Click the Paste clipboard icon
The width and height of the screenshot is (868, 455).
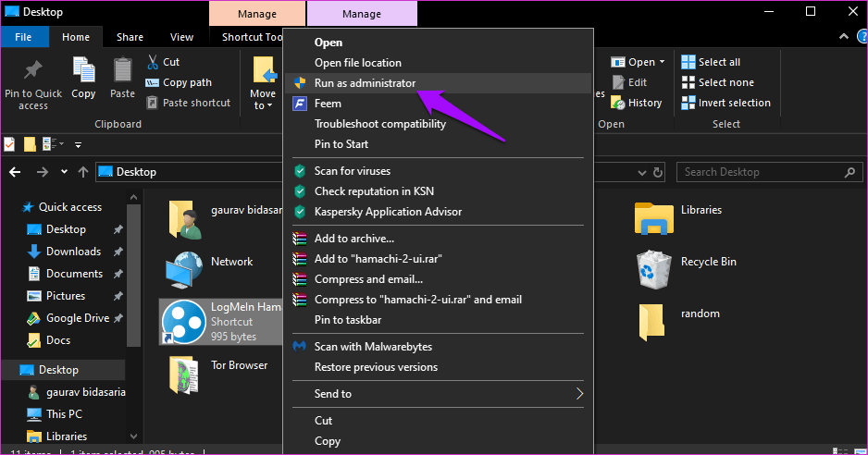click(x=122, y=70)
